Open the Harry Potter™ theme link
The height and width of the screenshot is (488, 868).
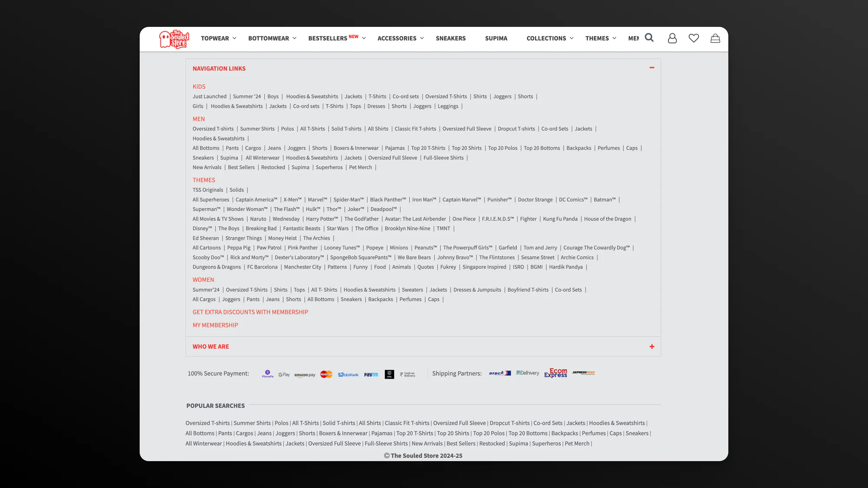[x=322, y=219]
